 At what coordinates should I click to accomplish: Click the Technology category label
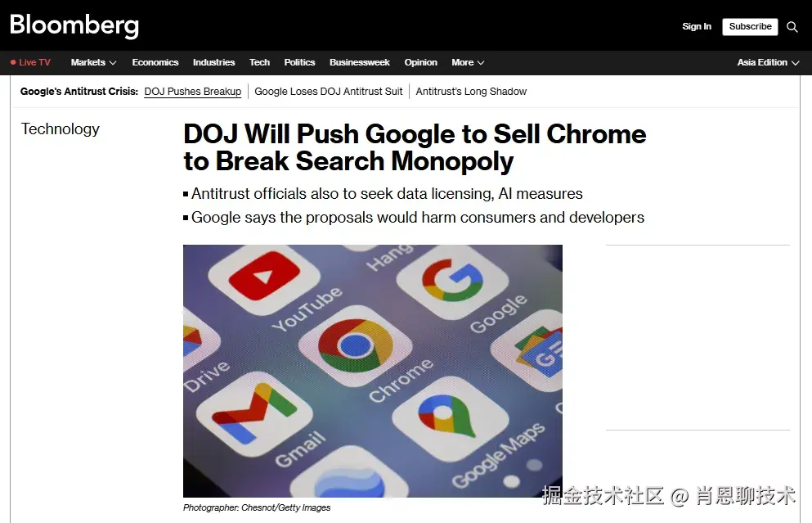tap(60, 129)
